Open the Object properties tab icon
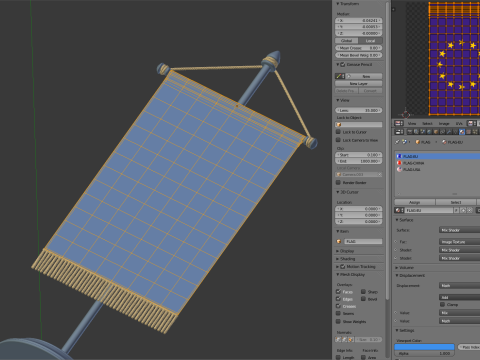480x360 pixels. (x=436, y=132)
